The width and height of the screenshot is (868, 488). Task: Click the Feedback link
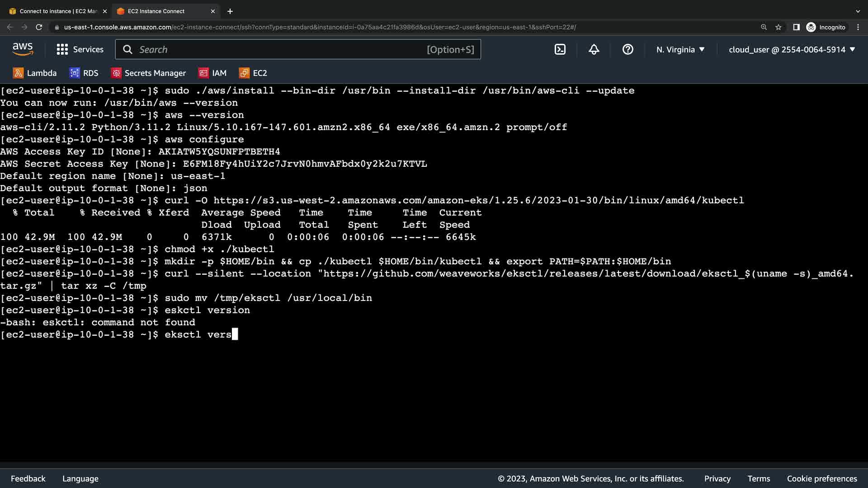[x=28, y=479]
